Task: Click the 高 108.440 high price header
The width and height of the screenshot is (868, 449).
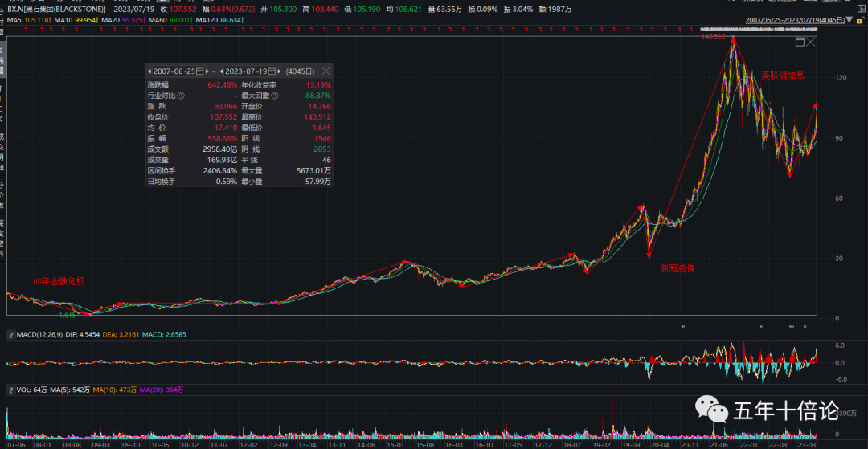Action: (x=321, y=10)
